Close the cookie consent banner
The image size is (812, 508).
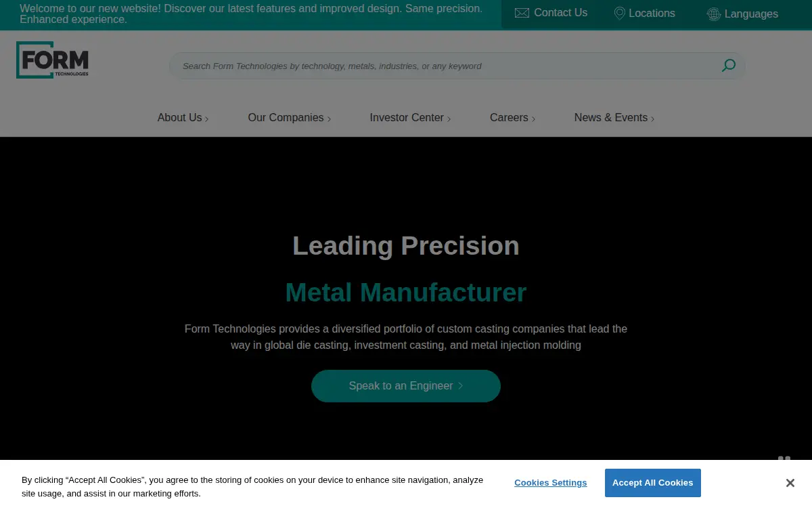click(x=790, y=483)
